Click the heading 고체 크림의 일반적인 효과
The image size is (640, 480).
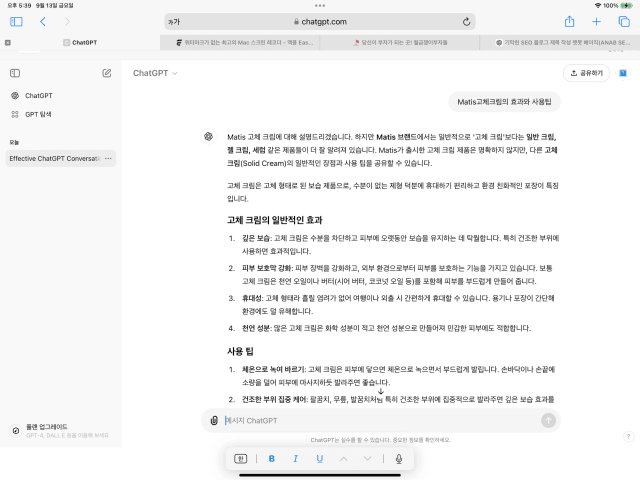(275, 220)
